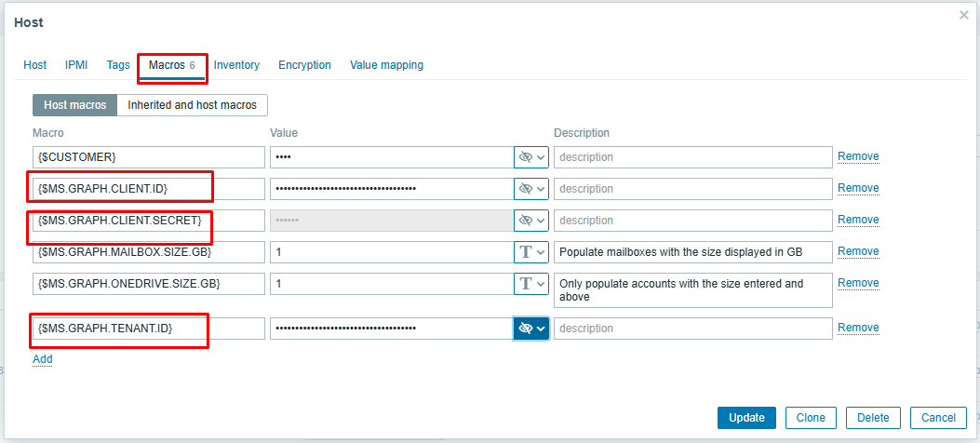This screenshot has width=980, height=443.
Task: Close the Host dialog with X
Action: pos(964,15)
